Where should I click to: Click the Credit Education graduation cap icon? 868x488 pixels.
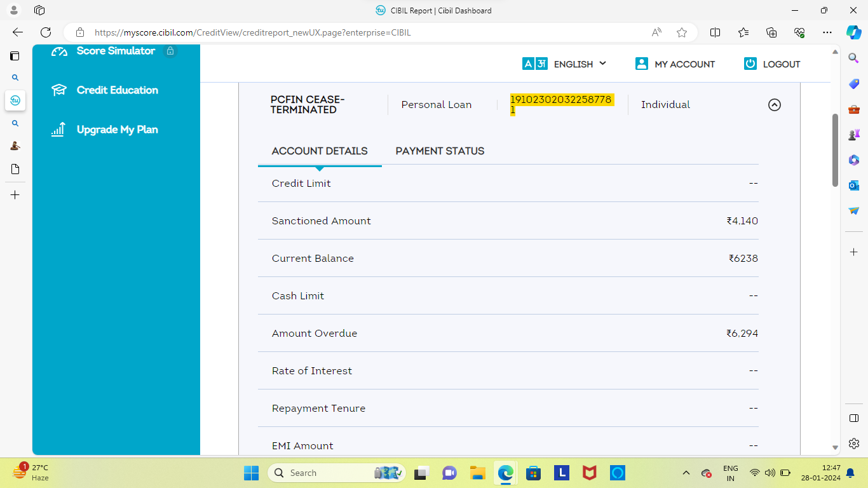[59, 90]
